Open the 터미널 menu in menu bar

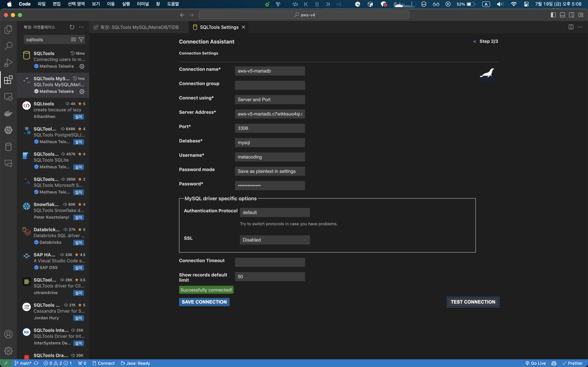point(143,4)
